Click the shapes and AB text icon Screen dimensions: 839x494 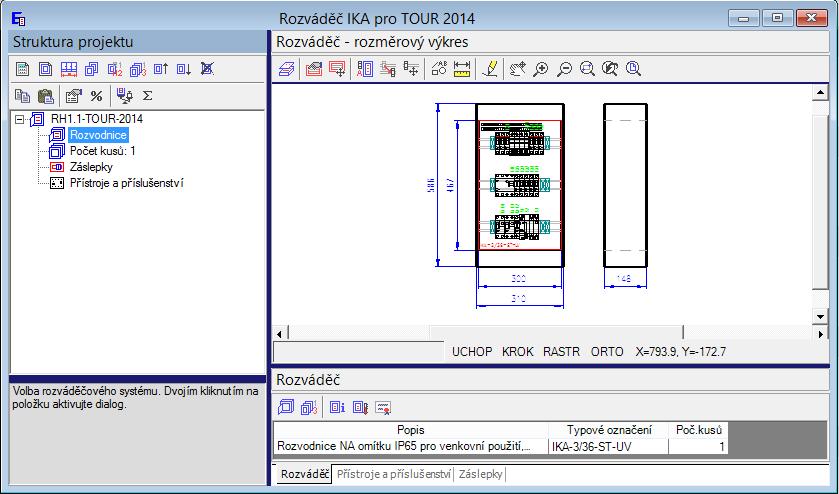(439, 69)
